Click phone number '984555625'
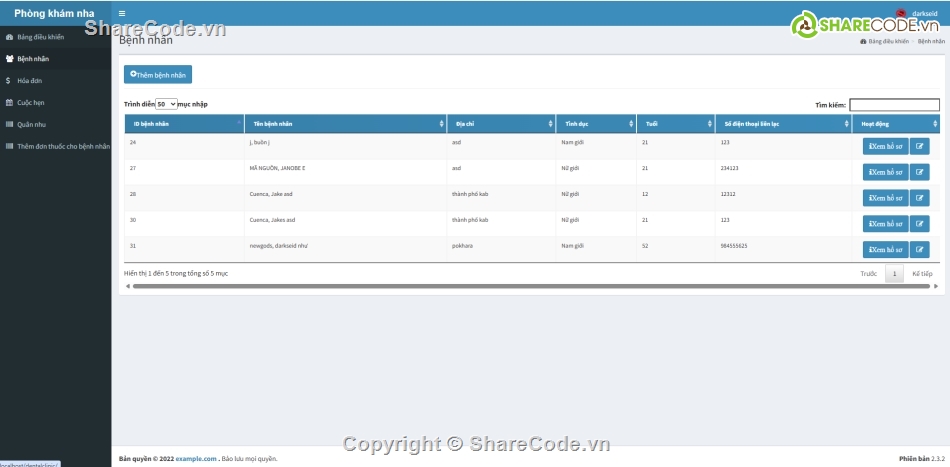950x467 pixels. (x=734, y=246)
